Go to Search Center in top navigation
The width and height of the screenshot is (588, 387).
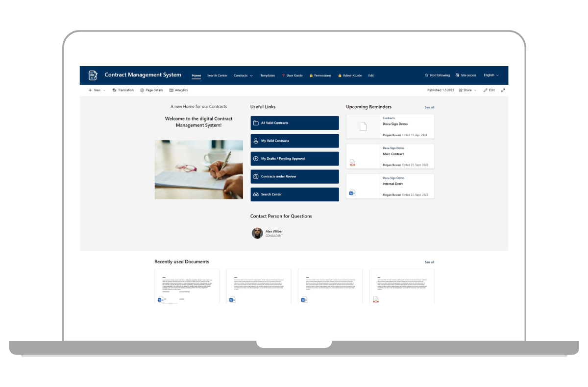(217, 75)
